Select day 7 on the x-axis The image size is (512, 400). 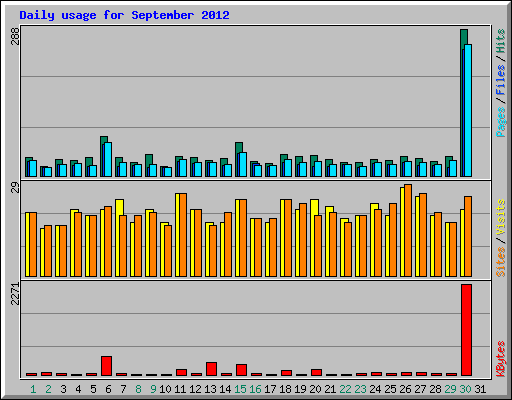[123, 389]
